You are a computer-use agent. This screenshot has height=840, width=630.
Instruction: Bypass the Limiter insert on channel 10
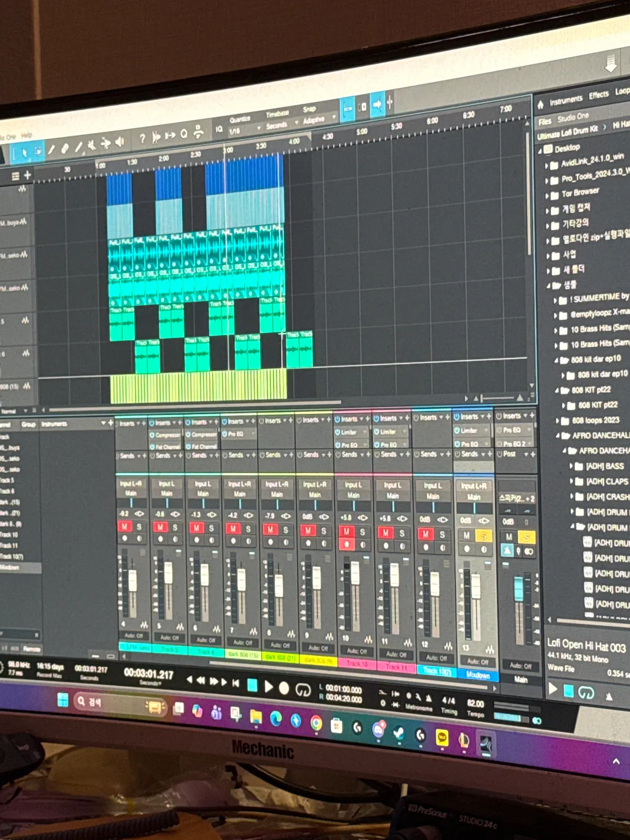[338, 432]
